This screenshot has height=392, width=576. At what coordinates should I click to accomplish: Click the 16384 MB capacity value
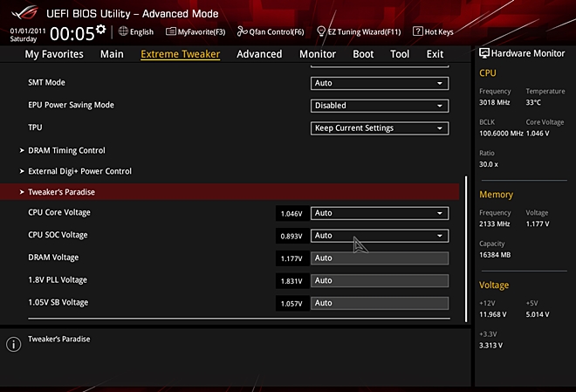(x=495, y=255)
